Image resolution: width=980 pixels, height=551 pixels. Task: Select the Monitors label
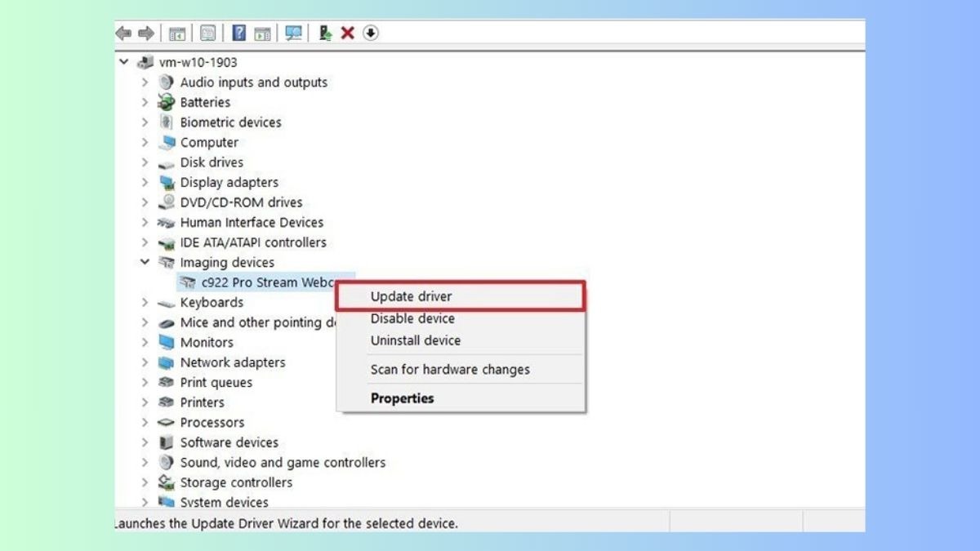tap(207, 342)
